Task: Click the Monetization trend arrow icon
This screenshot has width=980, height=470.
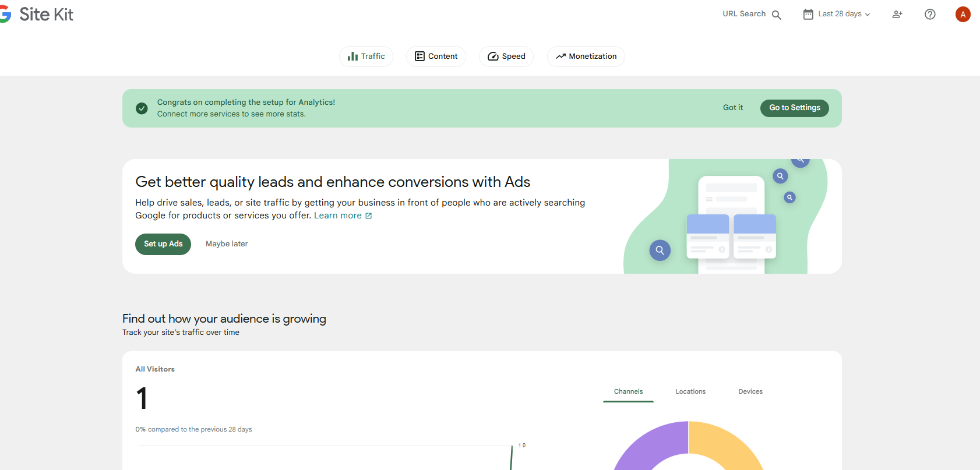Action: click(x=560, y=56)
